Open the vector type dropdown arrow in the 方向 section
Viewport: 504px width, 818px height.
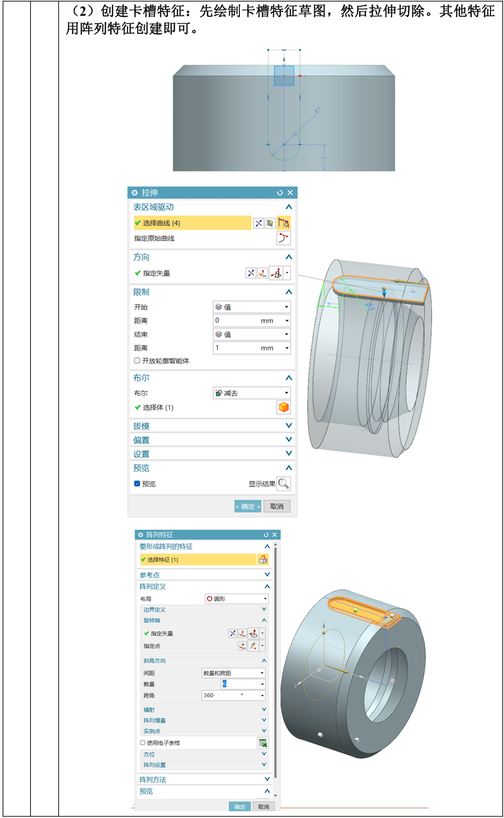pyautogui.click(x=287, y=273)
